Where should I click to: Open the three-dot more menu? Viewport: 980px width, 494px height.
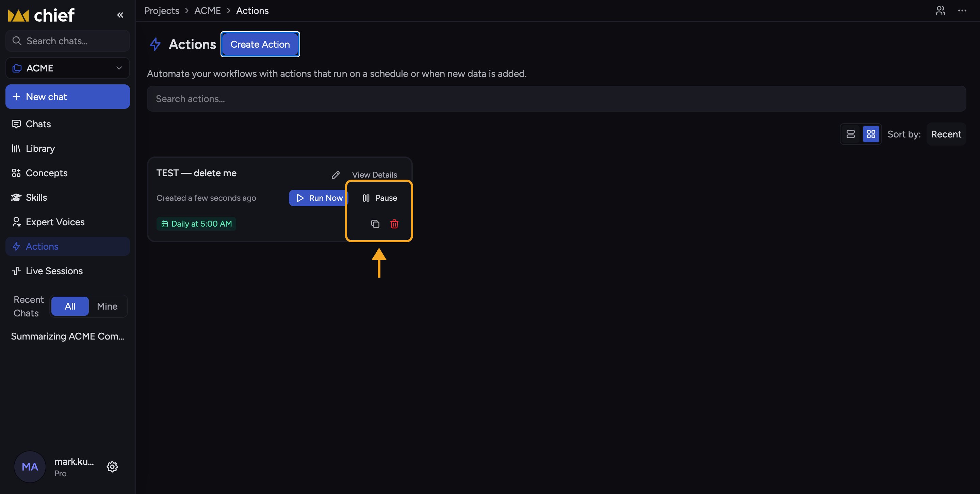click(x=962, y=11)
